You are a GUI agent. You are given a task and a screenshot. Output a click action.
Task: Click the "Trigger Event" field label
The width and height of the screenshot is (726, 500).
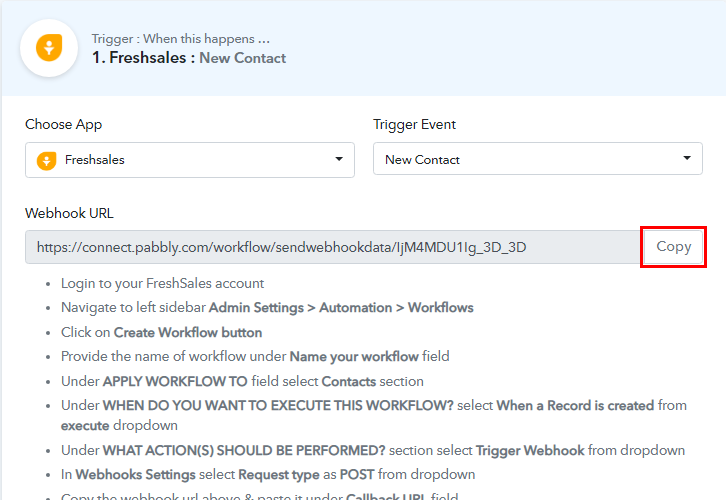coord(414,125)
